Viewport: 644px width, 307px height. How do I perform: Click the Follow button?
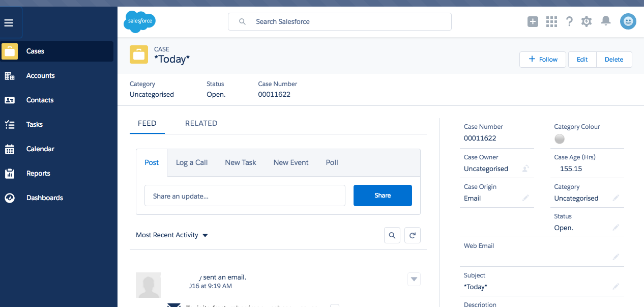[x=543, y=60]
